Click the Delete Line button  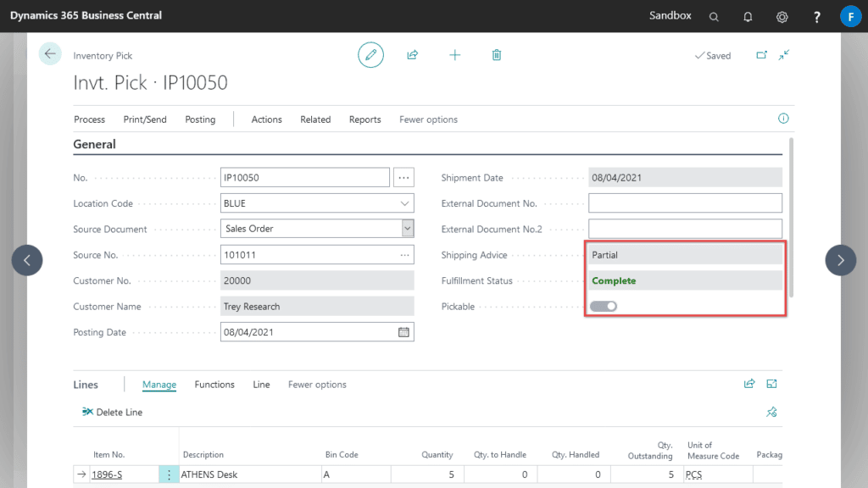[113, 413]
